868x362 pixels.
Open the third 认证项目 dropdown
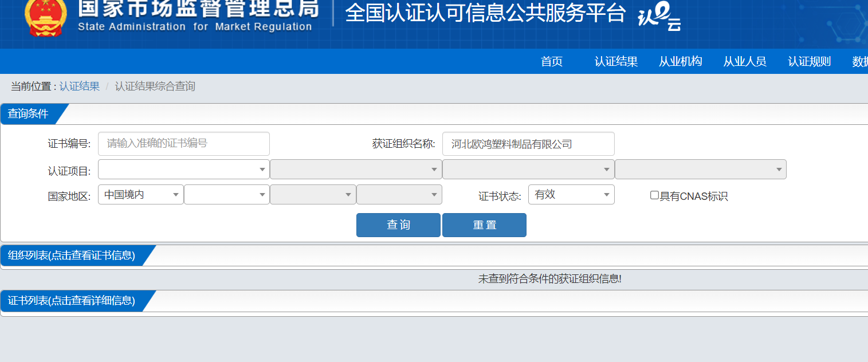coord(528,170)
